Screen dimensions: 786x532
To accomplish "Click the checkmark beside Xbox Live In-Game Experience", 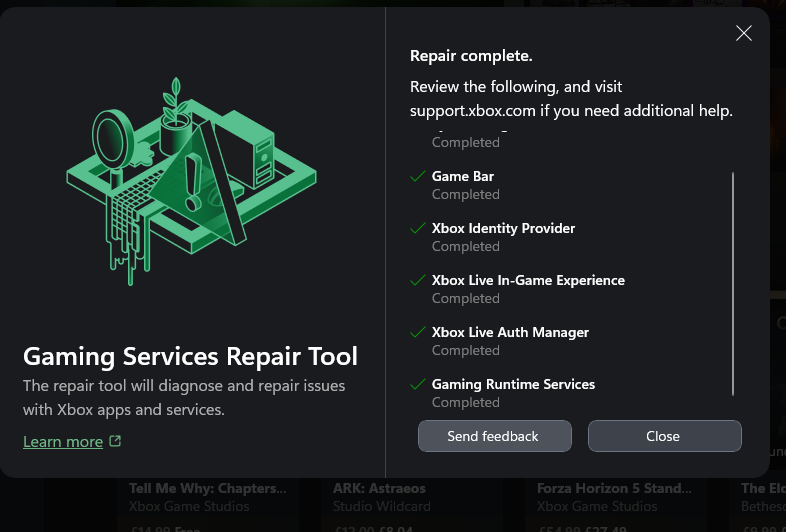I will tap(418, 280).
